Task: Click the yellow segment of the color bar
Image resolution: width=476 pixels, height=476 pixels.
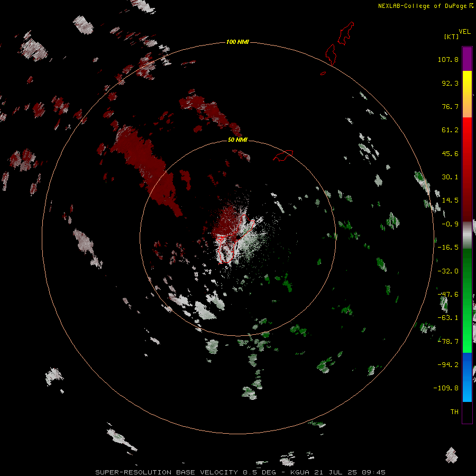Action: [467, 82]
